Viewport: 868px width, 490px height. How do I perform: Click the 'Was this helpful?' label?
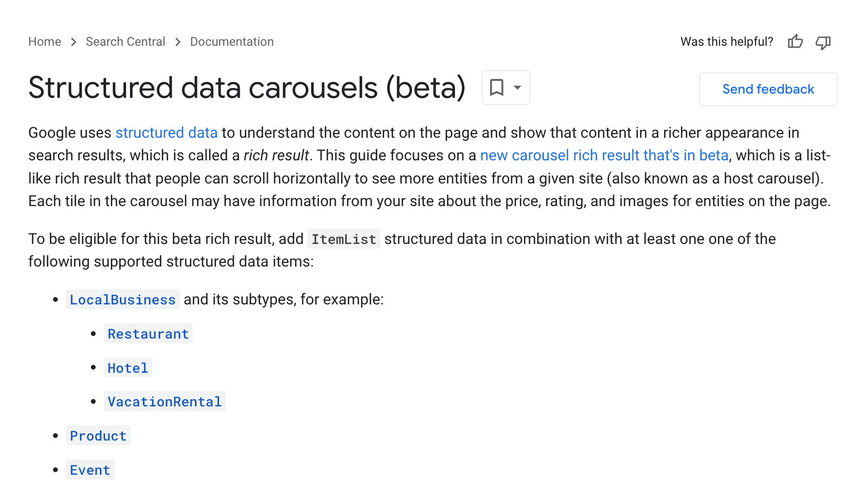(727, 42)
